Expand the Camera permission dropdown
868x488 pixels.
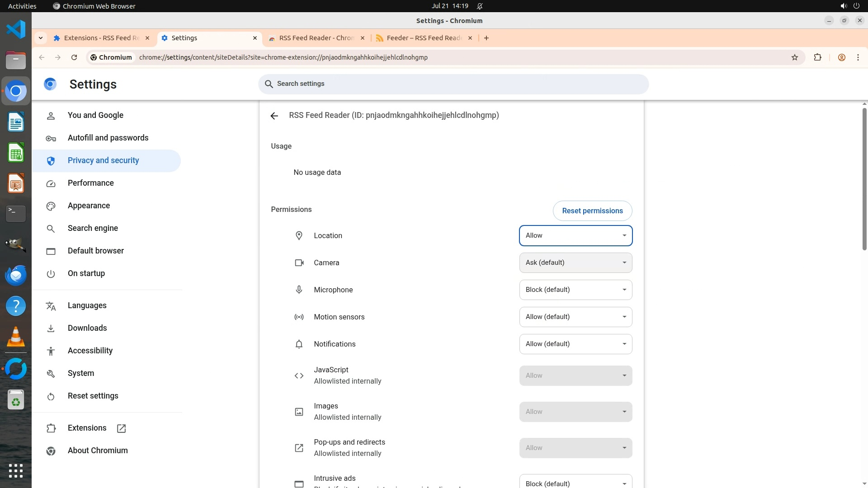coord(576,263)
